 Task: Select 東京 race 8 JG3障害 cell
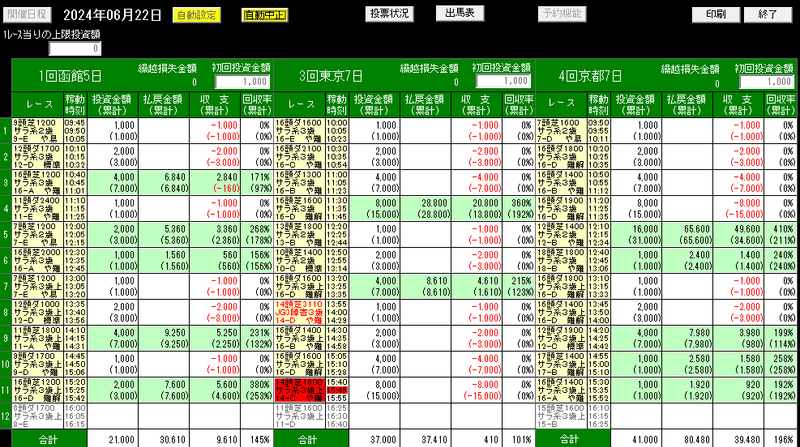[x=299, y=312]
